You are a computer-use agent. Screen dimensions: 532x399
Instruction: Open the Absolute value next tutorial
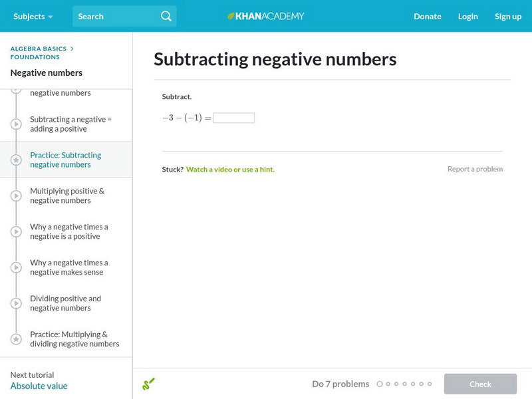coord(39,386)
